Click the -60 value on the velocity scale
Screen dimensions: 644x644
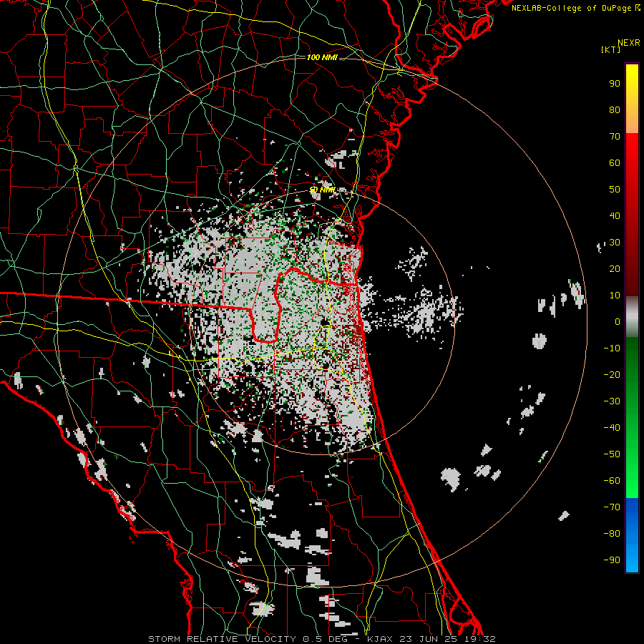(612, 481)
